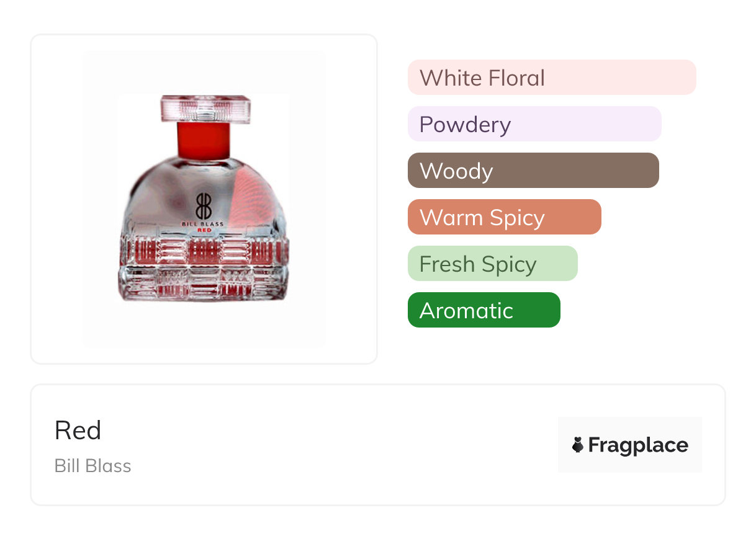This screenshot has height=536, width=756.
Task: Select the White Floral accord bar
Action: pyautogui.click(x=552, y=78)
